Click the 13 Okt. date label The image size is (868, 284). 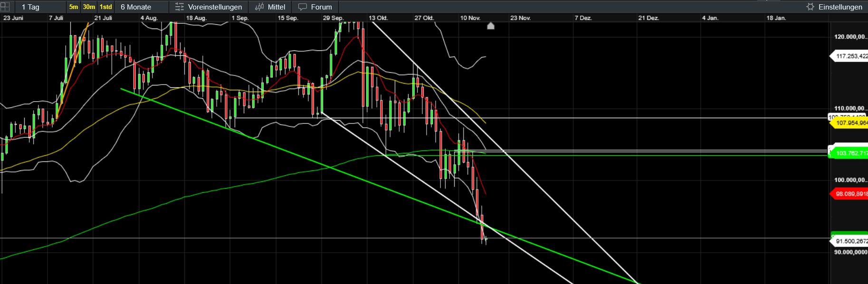tap(378, 18)
